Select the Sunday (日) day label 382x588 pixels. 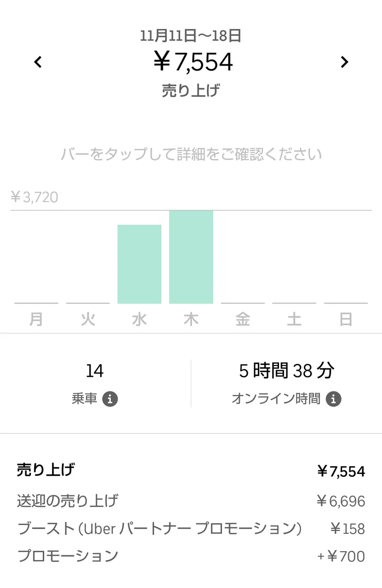[x=346, y=319]
